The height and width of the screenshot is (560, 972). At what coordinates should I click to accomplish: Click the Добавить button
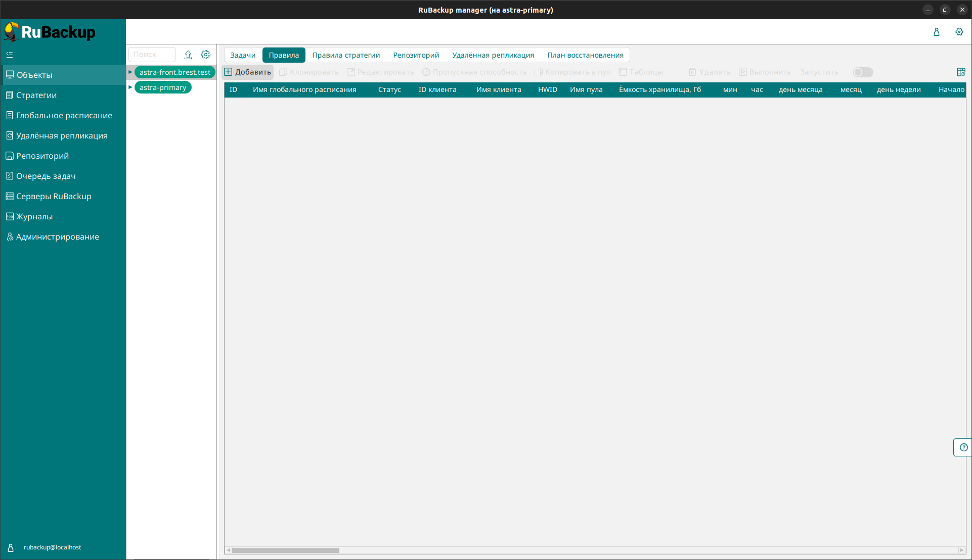(248, 72)
